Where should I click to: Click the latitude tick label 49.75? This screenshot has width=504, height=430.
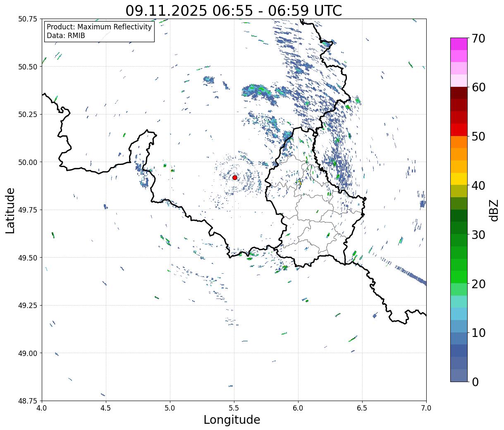[x=28, y=210]
